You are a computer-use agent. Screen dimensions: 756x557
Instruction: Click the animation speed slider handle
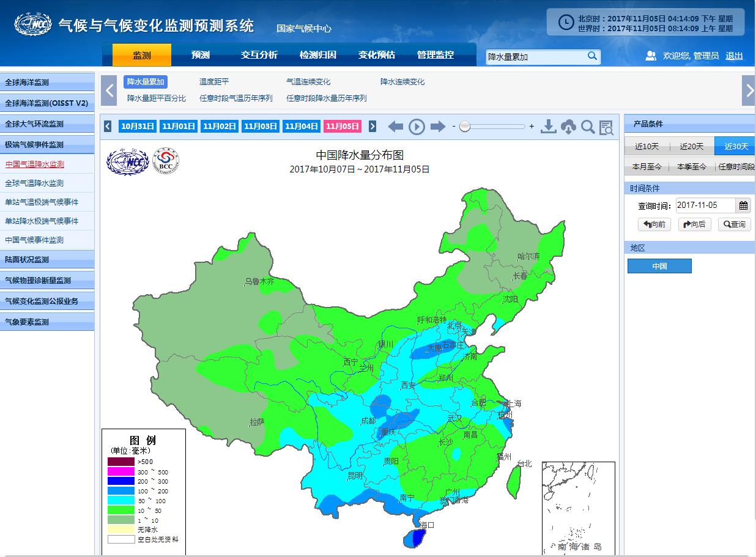tap(465, 127)
